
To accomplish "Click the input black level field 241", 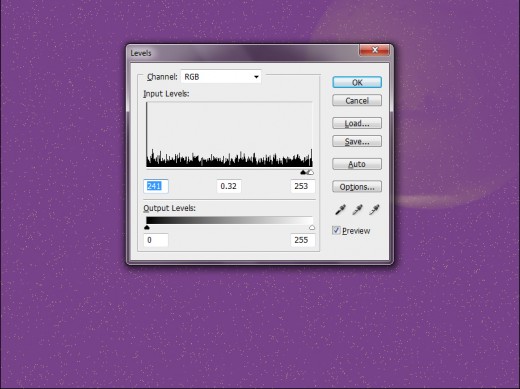I will pos(156,186).
